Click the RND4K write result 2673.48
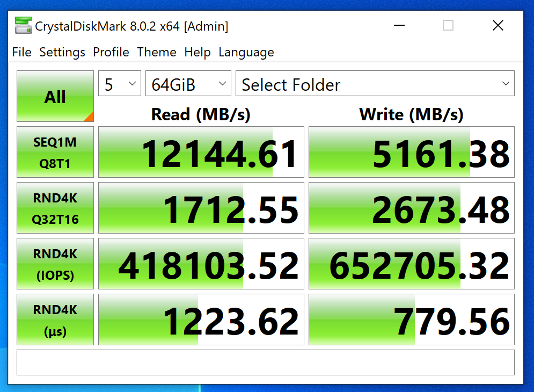 pos(412,208)
